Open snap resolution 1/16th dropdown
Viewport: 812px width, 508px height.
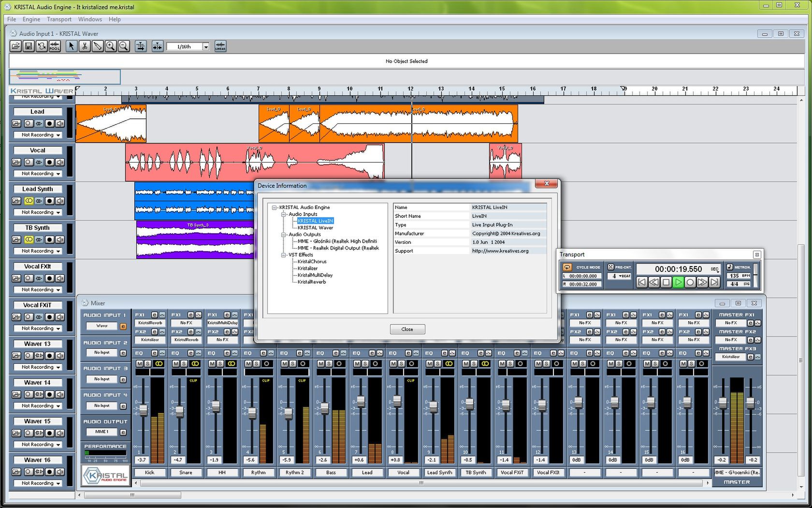206,47
